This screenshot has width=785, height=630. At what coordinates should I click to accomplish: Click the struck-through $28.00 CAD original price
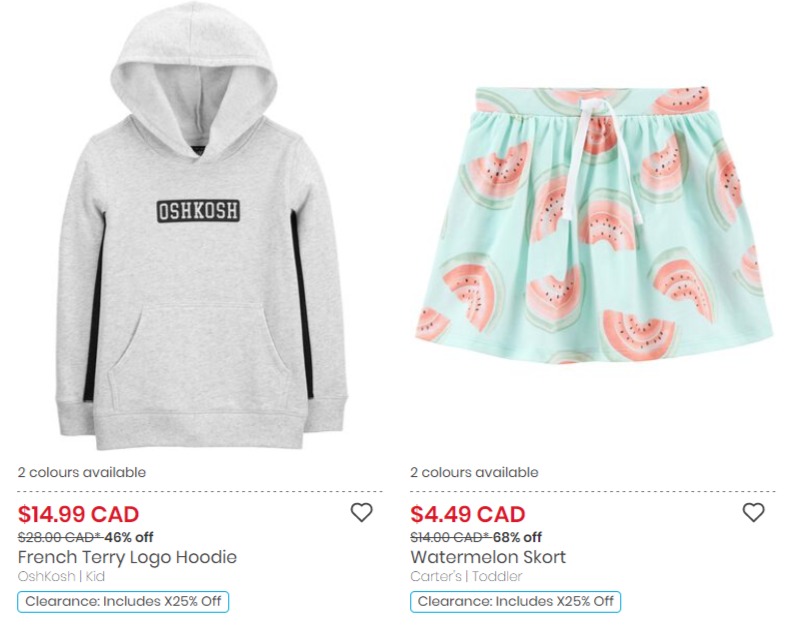(60, 537)
